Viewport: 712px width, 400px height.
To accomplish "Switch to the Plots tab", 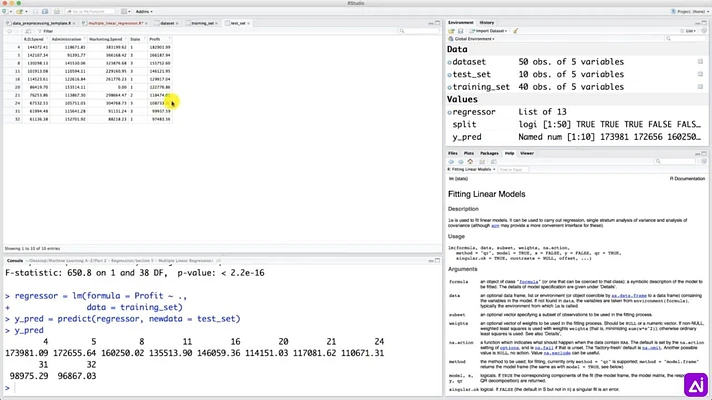I will pyautogui.click(x=469, y=153).
